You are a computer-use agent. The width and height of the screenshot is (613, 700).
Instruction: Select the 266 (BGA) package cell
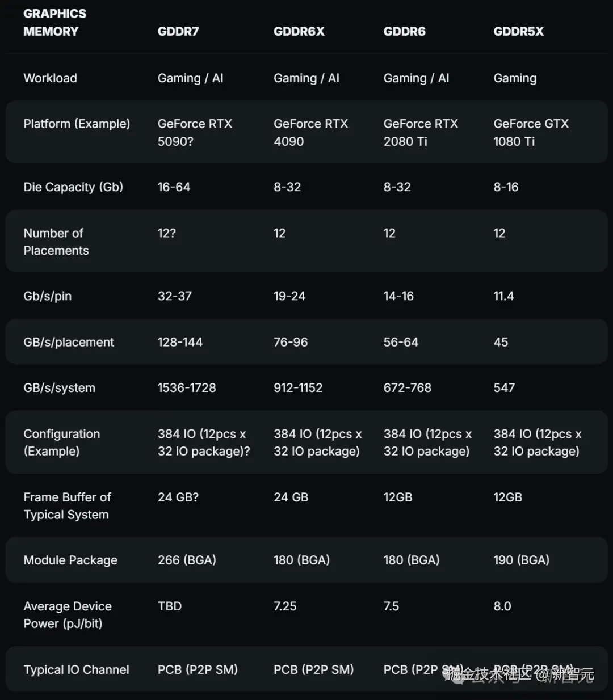[187, 560]
